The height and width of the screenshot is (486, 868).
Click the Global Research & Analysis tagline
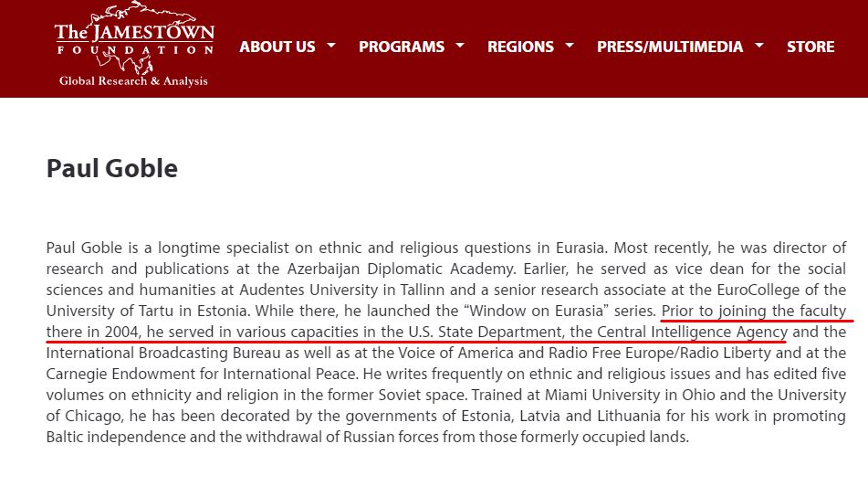pos(133,81)
